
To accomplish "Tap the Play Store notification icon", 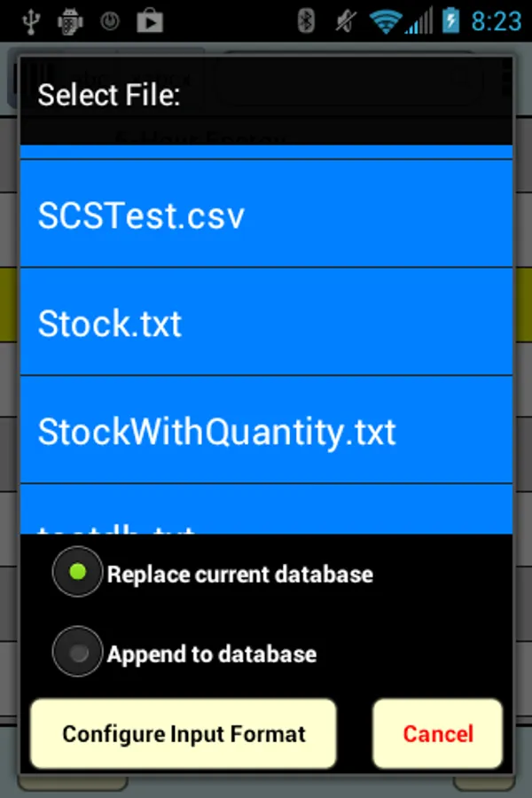I will pyautogui.click(x=150, y=20).
